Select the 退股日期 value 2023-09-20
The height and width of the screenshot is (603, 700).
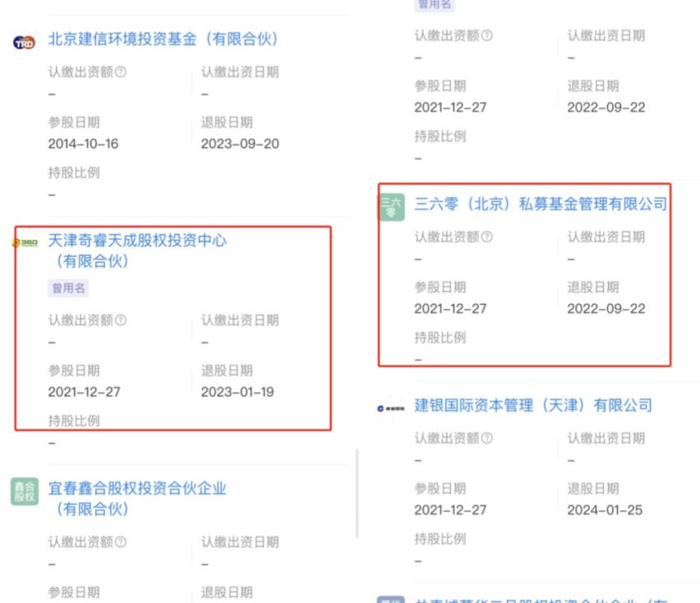click(240, 144)
